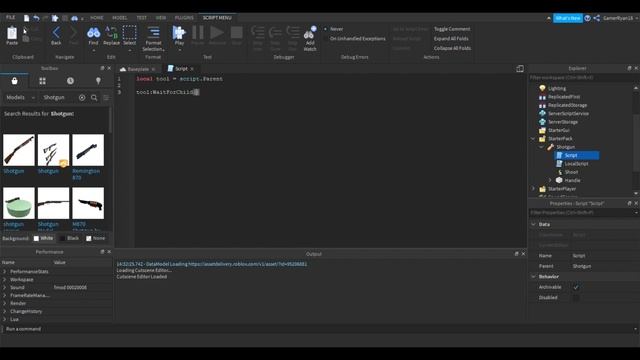Switch to the HOME ribbon tab
The image size is (640, 360).
click(x=97, y=18)
